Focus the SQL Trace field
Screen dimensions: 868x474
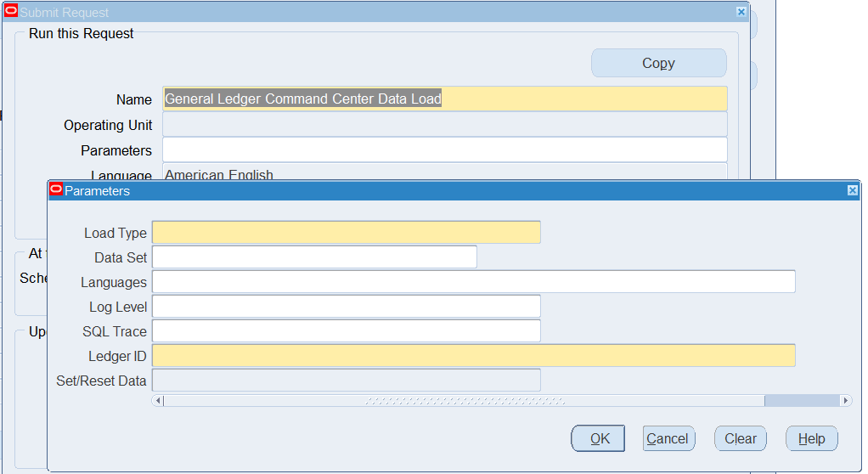tap(347, 330)
